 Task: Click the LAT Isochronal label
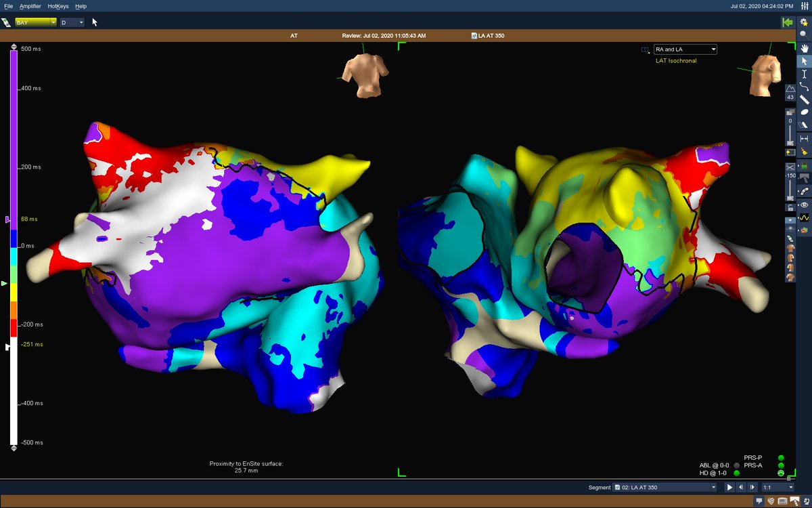(676, 61)
